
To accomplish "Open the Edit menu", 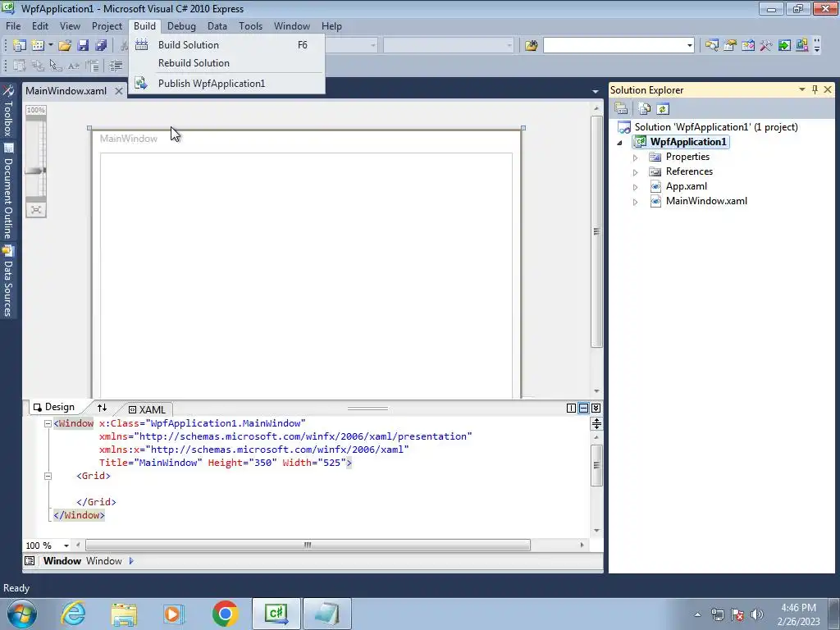I will pos(39,25).
